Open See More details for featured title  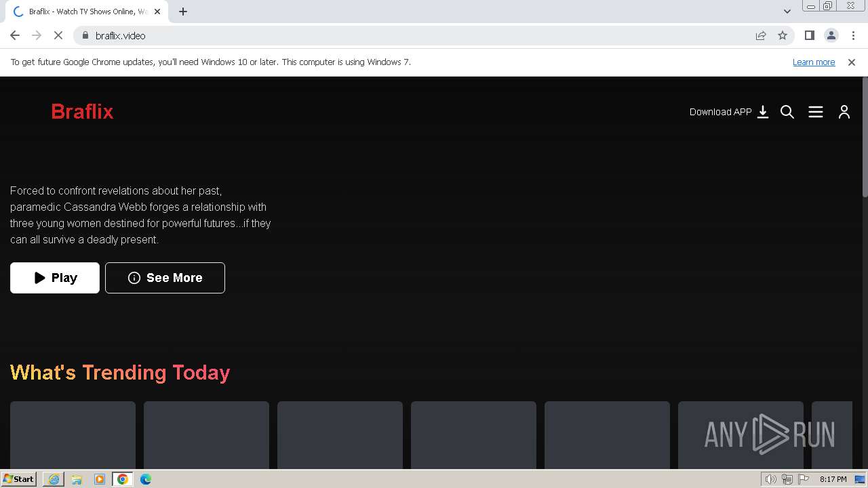click(x=165, y=278)
